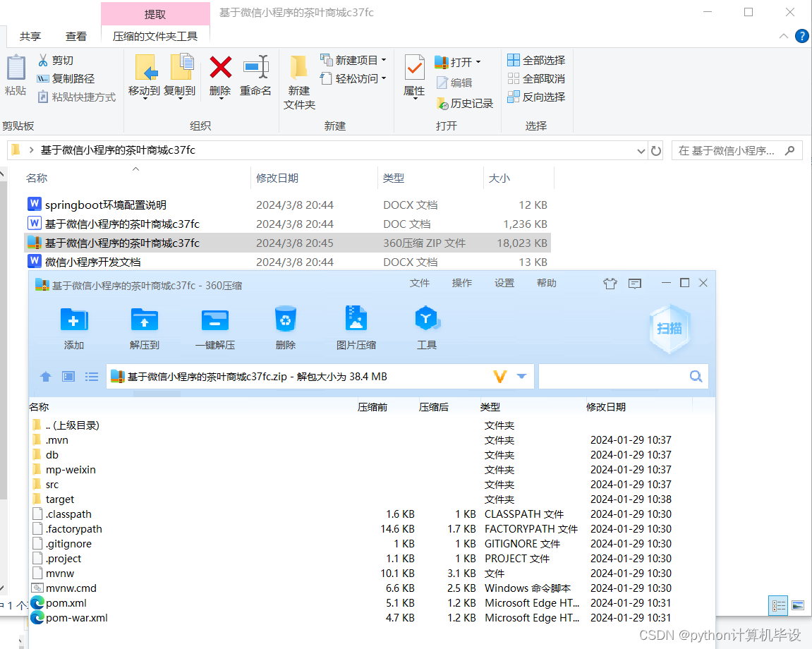The height and width of the screenshot is (649, 812).
Task: Collapse the Explorer ribbon with the chevron
Action: coord(784,36)
